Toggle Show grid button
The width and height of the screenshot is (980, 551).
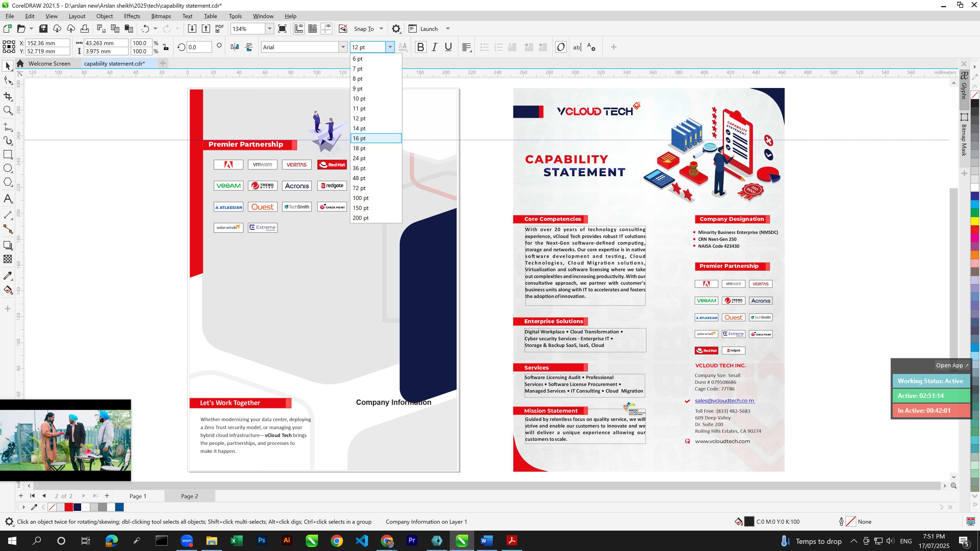(x=313, y=29)
